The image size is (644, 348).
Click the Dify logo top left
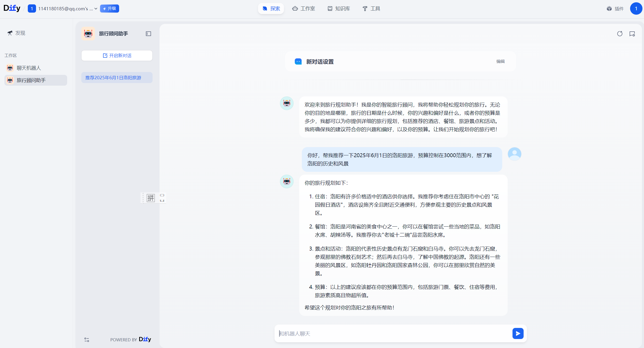pyautogui.click(x=12, y=8)
